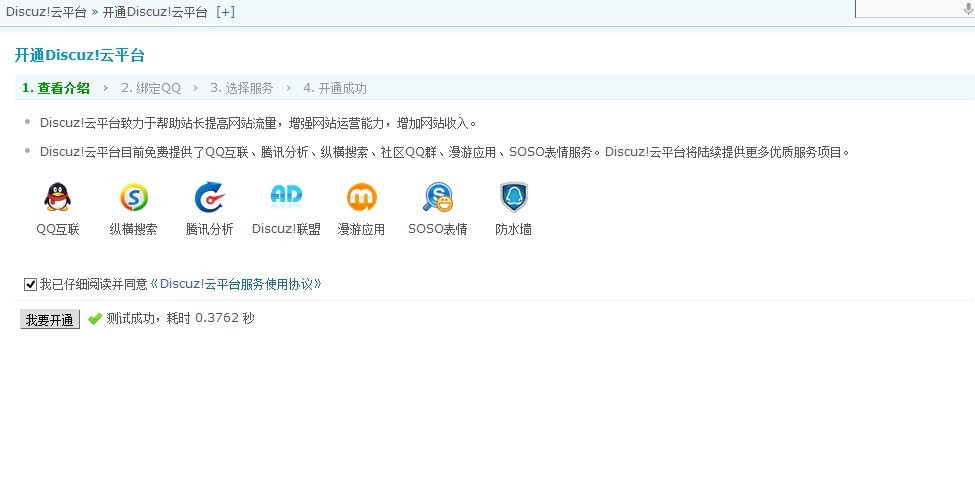Click the 开通Discuz!云平台 breadcrumb item

154,12
